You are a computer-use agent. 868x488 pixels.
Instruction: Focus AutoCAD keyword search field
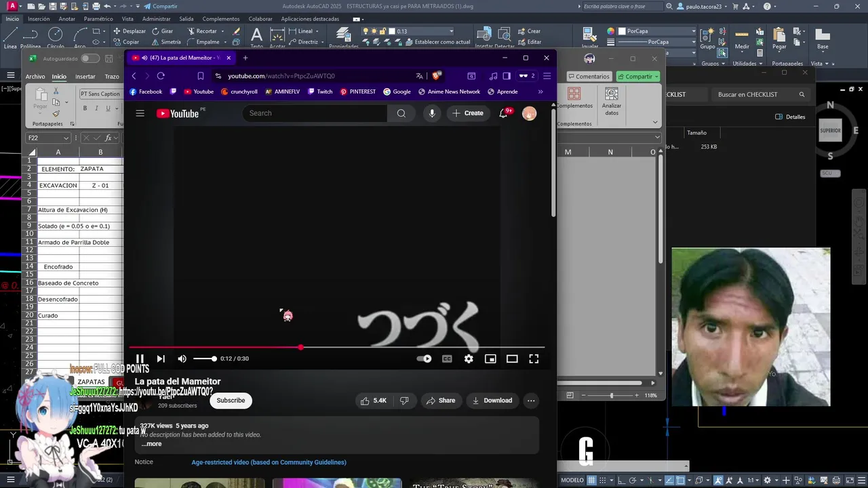(x=622, y=6)
